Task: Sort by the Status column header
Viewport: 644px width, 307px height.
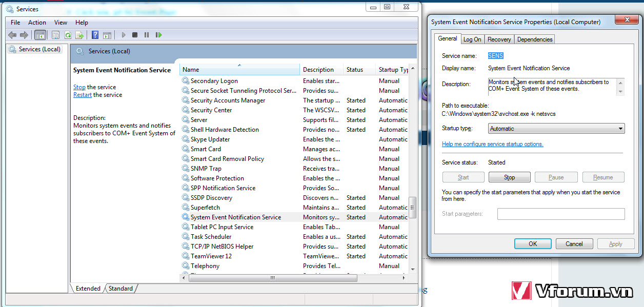Action: click(x=359, y=70)
